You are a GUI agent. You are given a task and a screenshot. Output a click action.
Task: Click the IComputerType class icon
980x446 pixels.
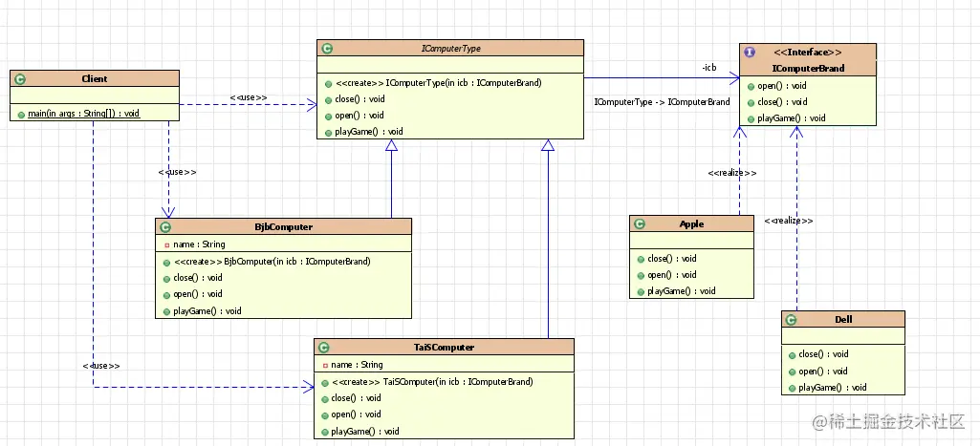coord(326,48)
